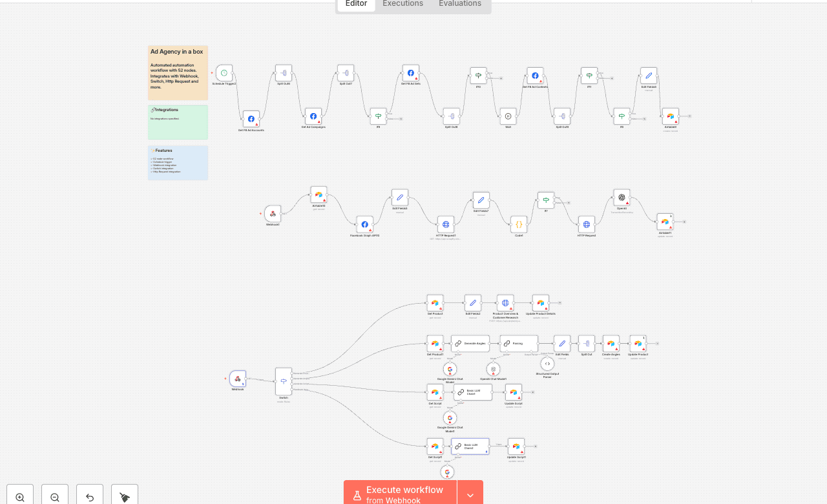Click the OpenAI node in middle flow
This screenshot has height=504, width=827.
622,198
